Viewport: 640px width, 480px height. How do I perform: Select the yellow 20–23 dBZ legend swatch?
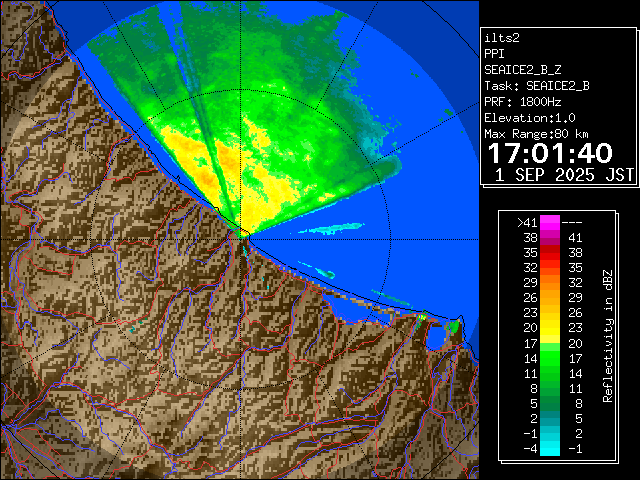[550, 327]
